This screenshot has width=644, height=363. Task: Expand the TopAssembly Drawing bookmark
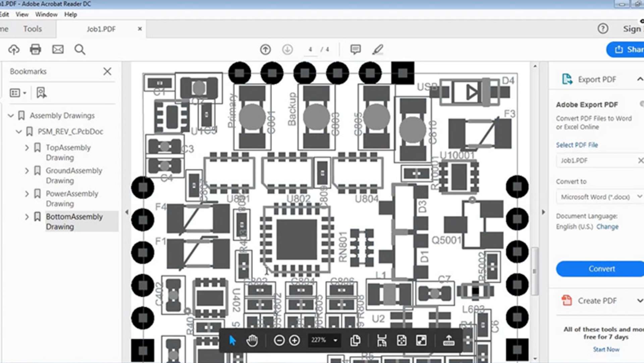click(28, 147)
